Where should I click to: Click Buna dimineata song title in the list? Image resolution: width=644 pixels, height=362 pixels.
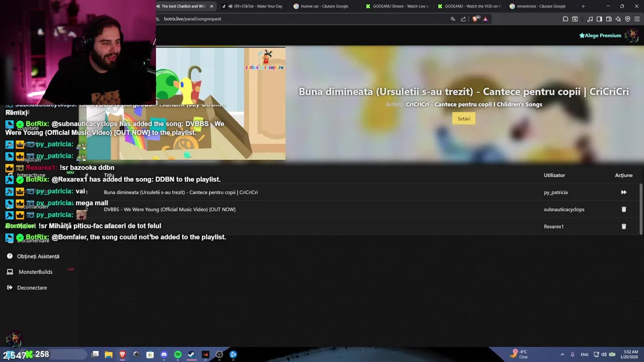pos(181,192)
